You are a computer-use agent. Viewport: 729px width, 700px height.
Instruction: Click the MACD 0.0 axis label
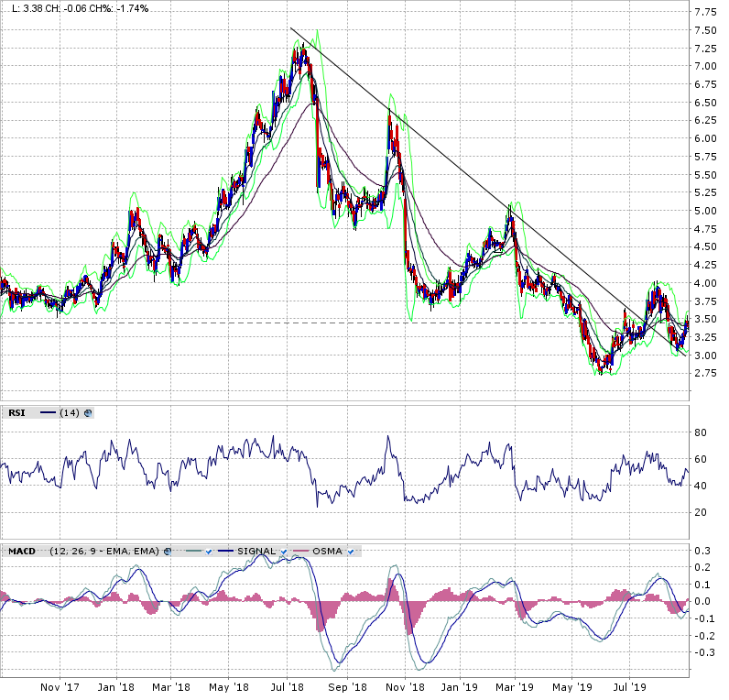point(702,601)
